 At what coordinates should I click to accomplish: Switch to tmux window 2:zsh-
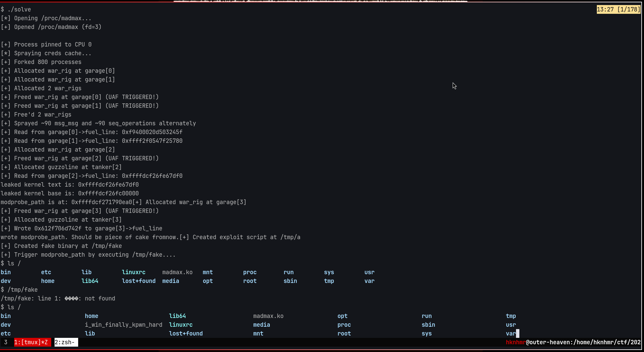tap(65, 342)
